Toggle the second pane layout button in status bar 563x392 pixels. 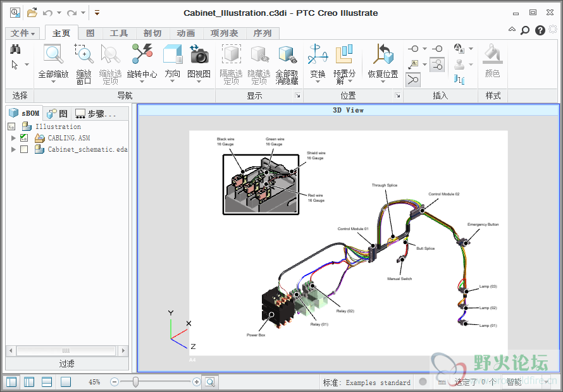29,382
